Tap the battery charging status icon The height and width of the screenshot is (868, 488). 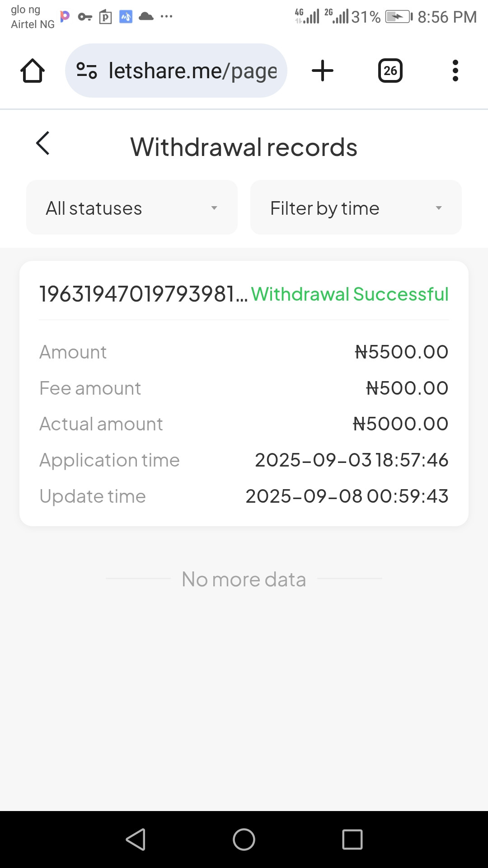(399, 17)
